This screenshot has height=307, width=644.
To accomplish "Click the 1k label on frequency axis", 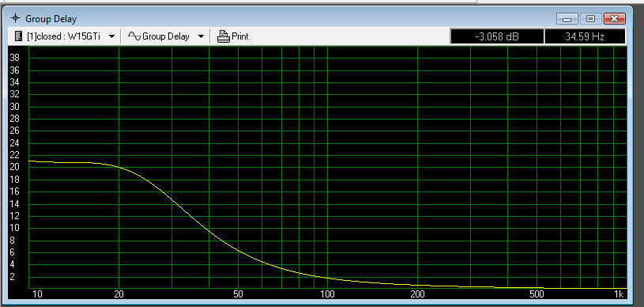I will click(619, 294).
